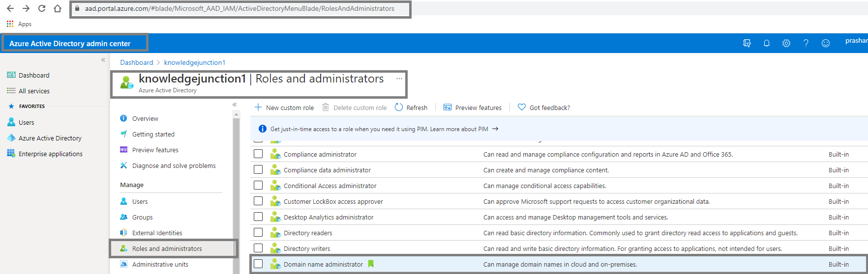The image size is (868, 274).
Task: Click the Dashboard chart icon in sidebar
Action: [11, 75]
